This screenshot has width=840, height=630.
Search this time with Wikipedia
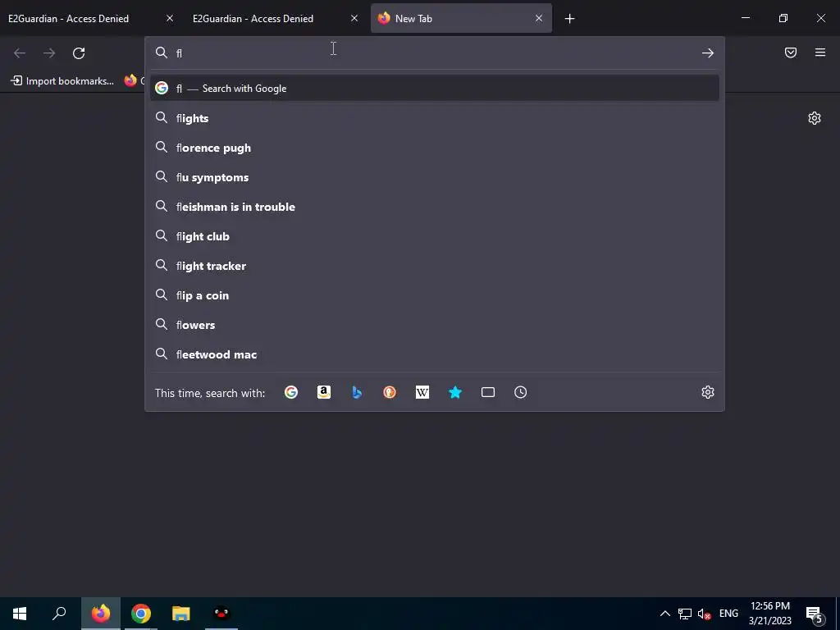[422, 393]
